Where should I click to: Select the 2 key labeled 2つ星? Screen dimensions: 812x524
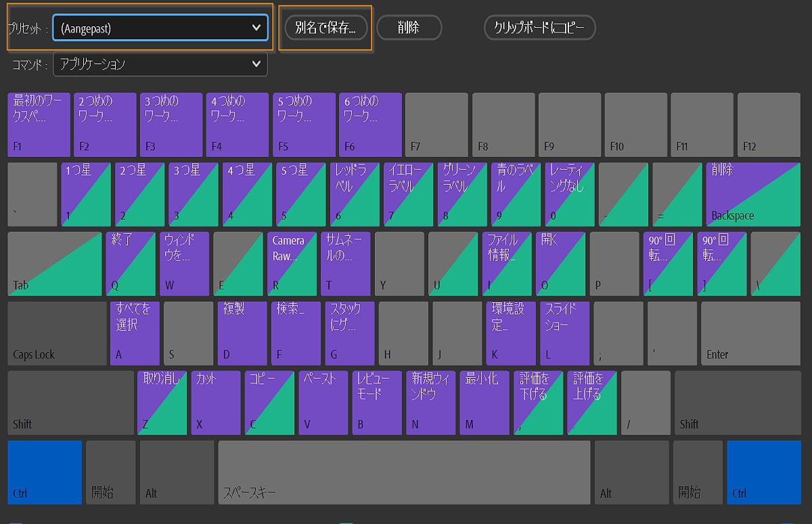140,194
